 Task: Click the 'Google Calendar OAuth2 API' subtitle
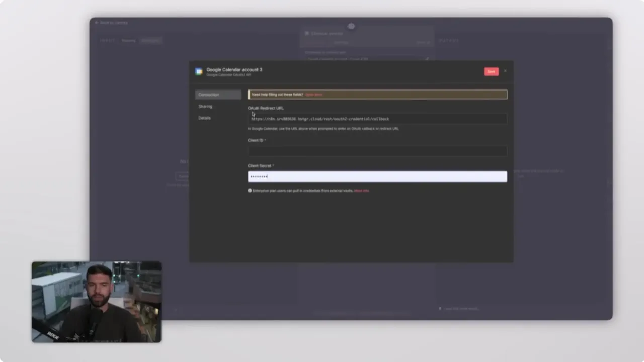(x=228, y=75)
